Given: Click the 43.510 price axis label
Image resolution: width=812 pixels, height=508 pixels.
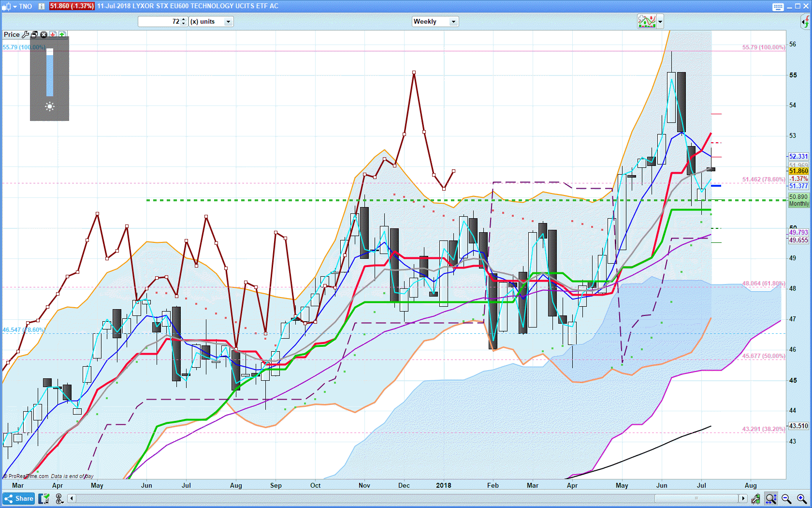Looking at the screenshot, I should [798, 426].
